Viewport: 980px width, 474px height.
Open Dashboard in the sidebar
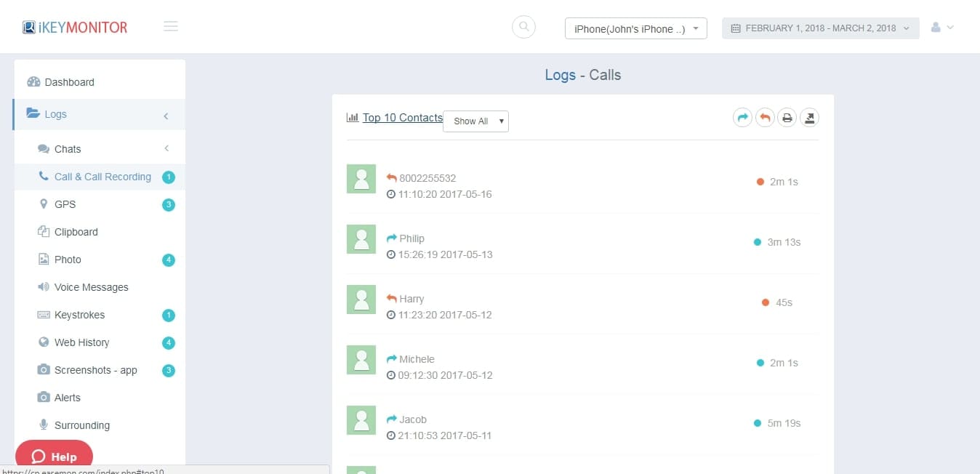coord(100,82)
